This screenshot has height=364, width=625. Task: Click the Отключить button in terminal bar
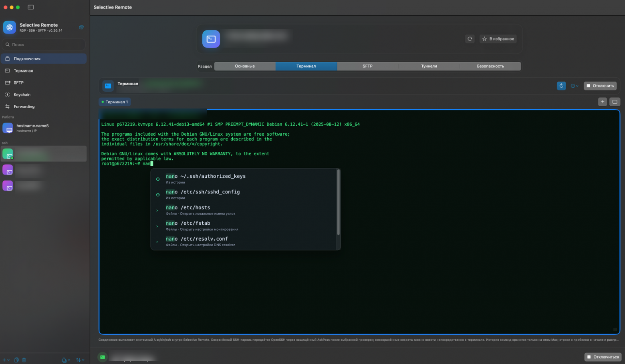point(600,86)
